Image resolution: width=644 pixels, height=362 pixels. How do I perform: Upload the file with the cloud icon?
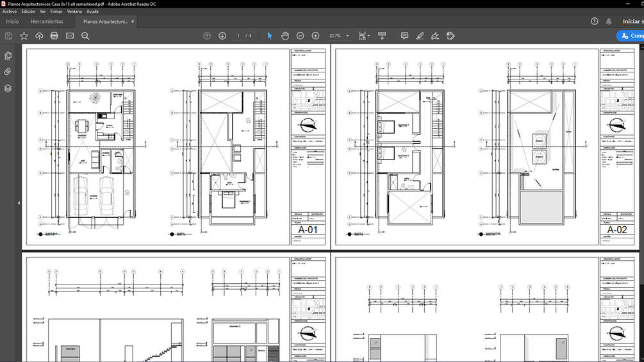(x=39, y=36)
